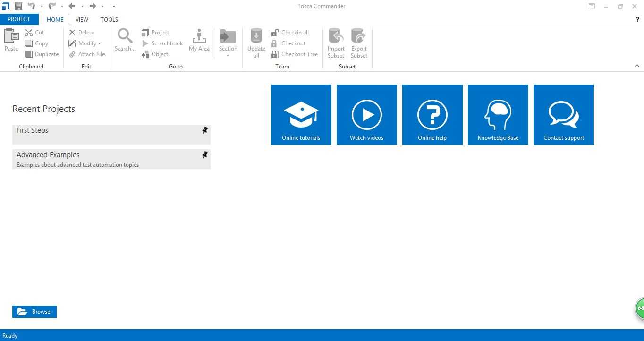This screenshot has width=644, height=341.
Task: Click the Copy icon
Action: (x=29, y=43)
